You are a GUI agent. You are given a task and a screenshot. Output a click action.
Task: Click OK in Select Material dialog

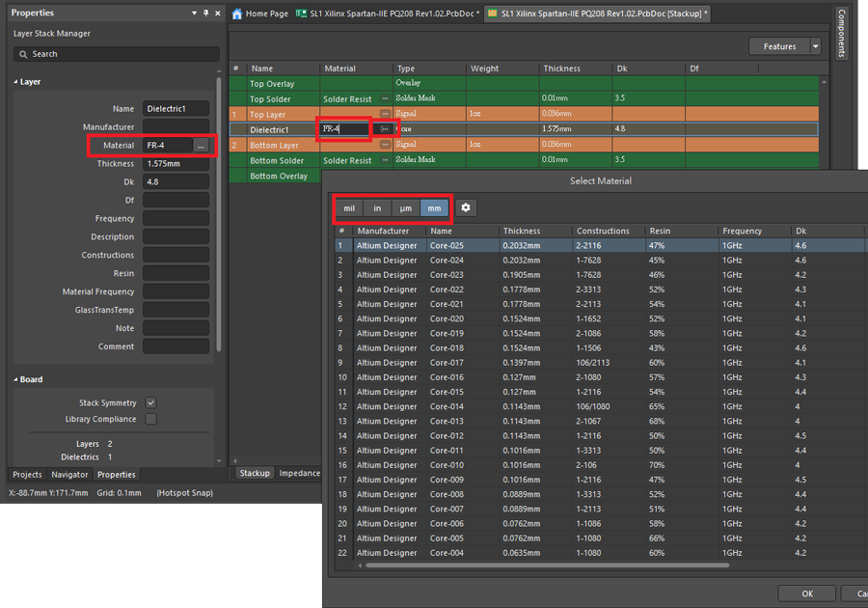pos(807,594)
